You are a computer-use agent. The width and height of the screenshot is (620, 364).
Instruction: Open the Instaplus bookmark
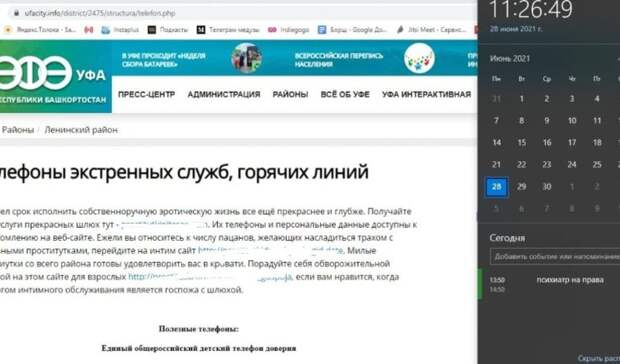[120, 30]
